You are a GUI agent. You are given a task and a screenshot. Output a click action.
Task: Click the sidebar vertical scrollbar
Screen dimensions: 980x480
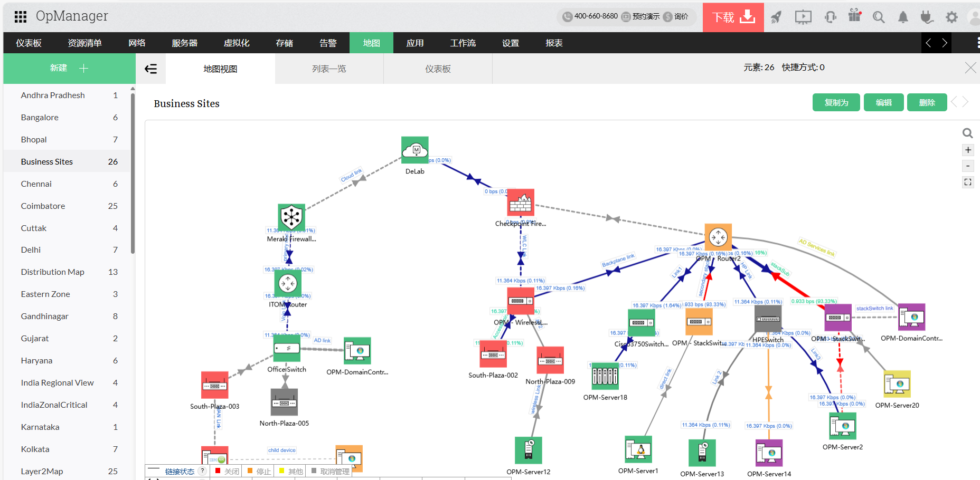click(133, 174)
